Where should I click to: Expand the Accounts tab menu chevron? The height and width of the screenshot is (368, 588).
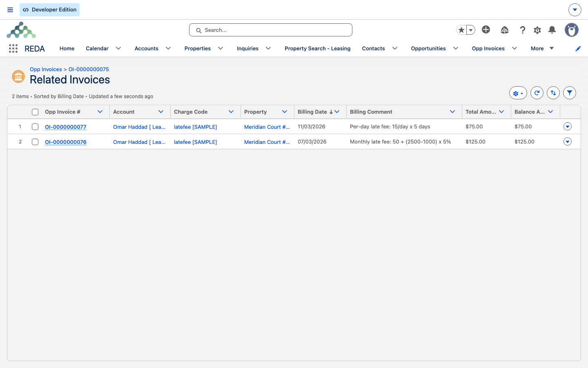tap(168, 49)
